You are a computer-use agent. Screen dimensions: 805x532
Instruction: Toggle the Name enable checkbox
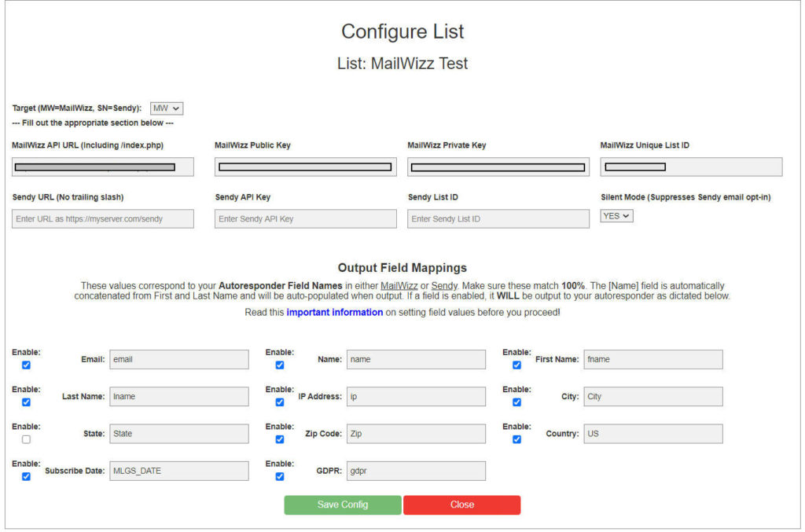coord(280,365)
